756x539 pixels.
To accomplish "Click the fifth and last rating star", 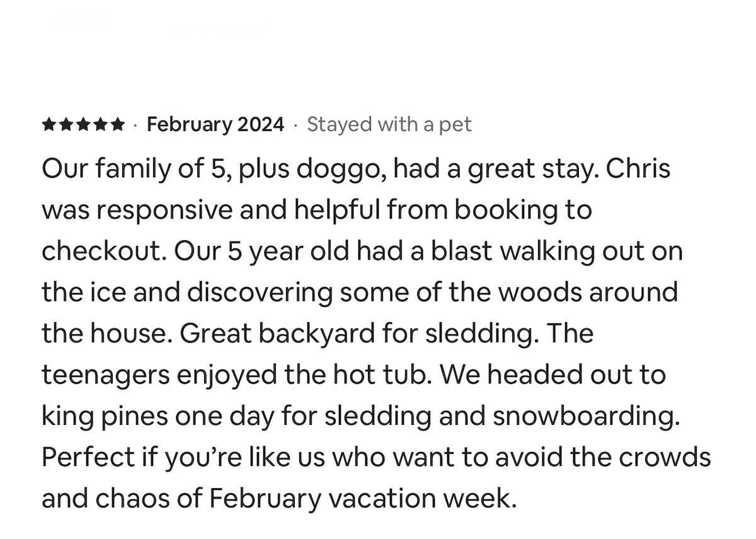I will pyautogui.click(x=117, y=125).
